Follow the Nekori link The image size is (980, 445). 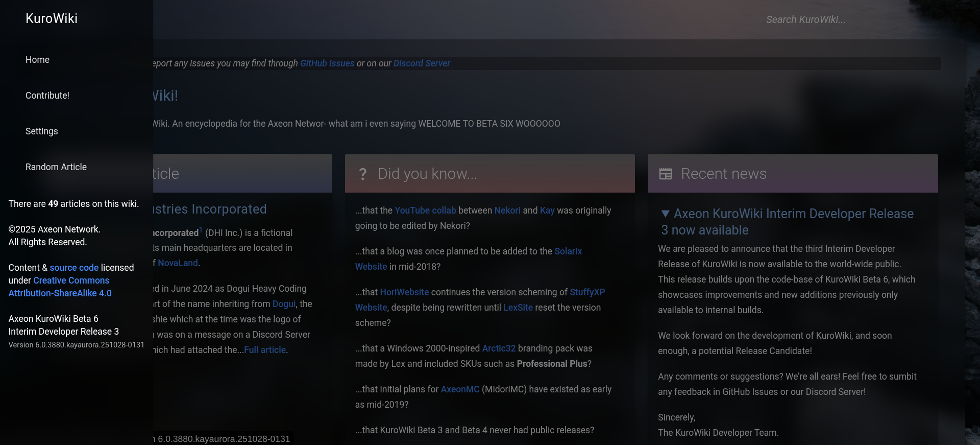pyautogui.click(x=507, y=210)
